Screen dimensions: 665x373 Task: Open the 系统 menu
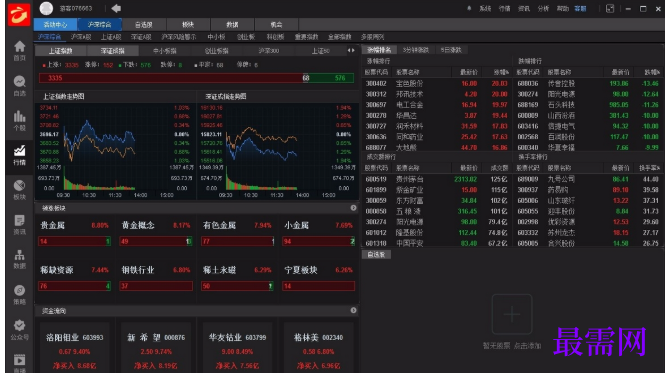click(485, 8)
